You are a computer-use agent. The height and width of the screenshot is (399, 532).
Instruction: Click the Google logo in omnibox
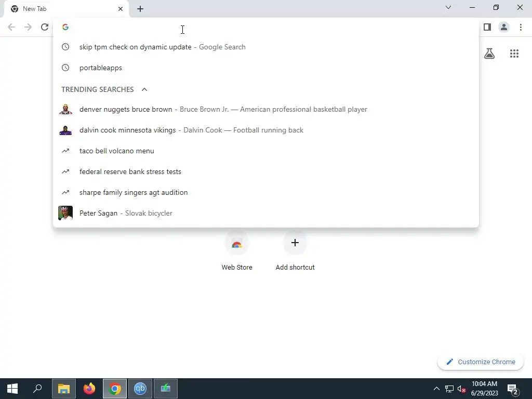point(65,27)
